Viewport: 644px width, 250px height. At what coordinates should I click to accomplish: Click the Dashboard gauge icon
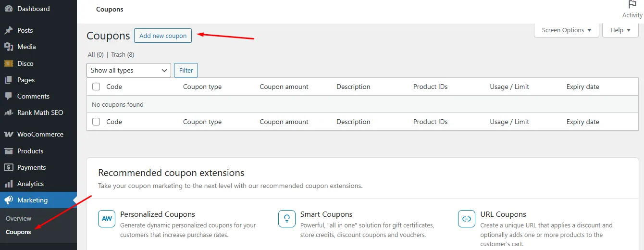pos(8,9)
